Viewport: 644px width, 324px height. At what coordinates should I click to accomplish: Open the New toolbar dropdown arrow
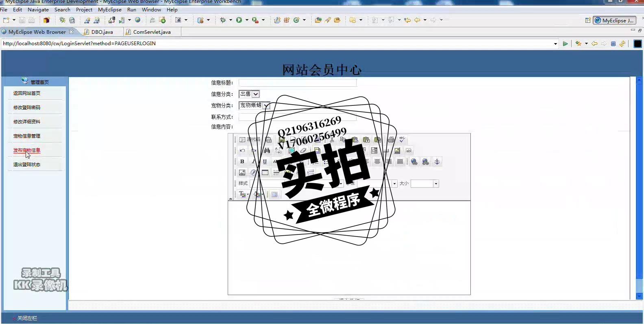14,20
